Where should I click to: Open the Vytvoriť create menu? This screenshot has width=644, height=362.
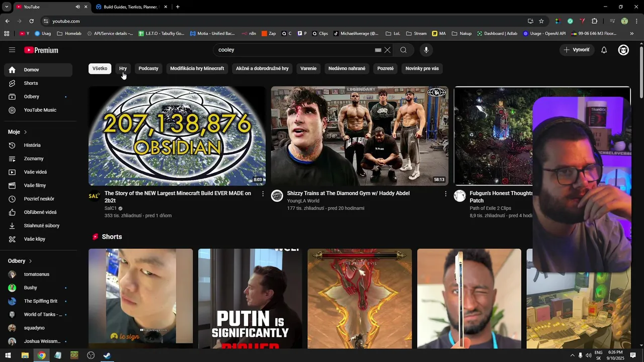tap(577, 50)
